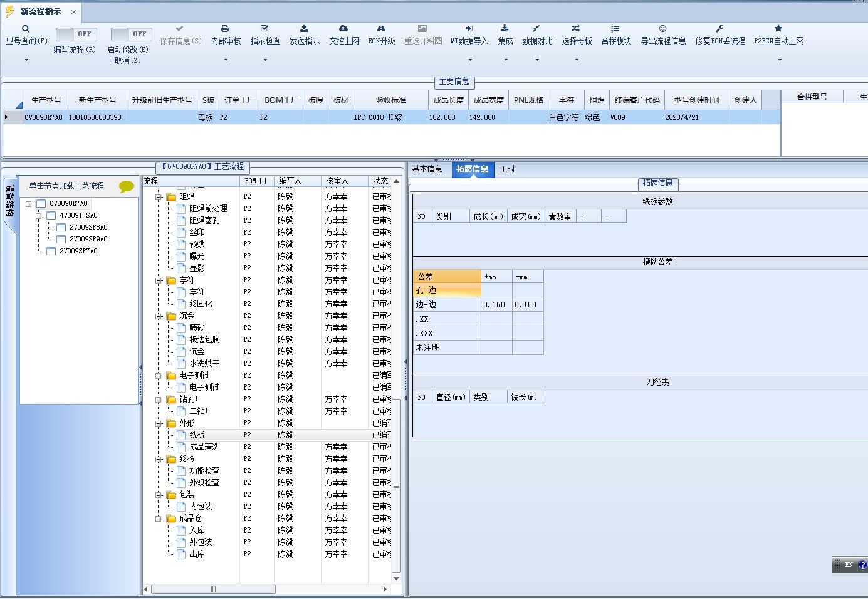
Task: Click the process list horizontal scrollbar
Action: point(213,590)
